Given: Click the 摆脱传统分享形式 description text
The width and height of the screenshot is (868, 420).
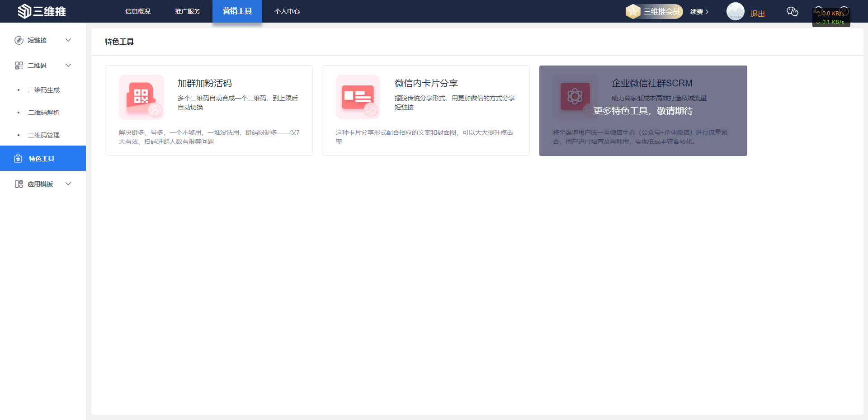Looking at the screenshot, I should (455, 103).
